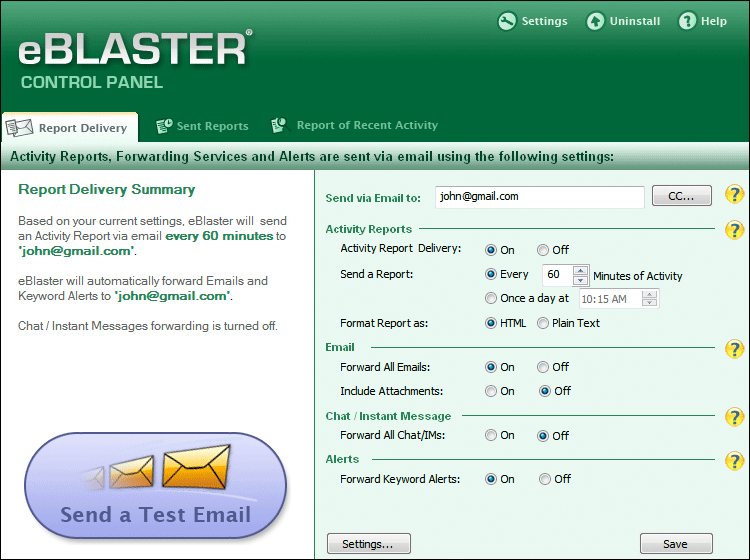Click help icon for Chat / Instant Message

(734, 417)
